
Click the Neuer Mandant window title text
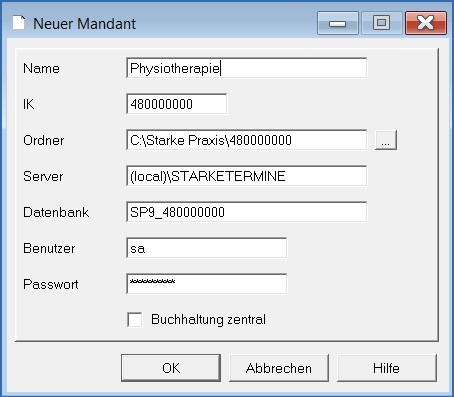pos(85,24)
